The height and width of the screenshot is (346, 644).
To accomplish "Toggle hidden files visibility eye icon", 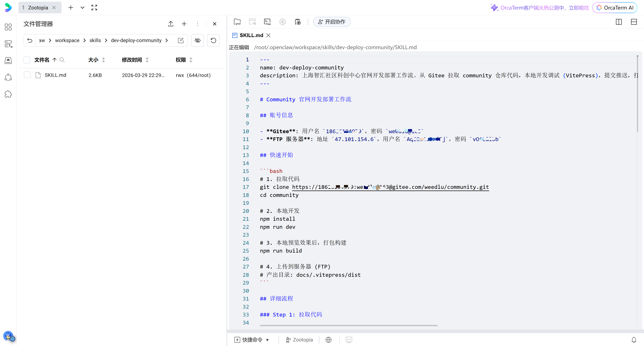I will 198,40.
